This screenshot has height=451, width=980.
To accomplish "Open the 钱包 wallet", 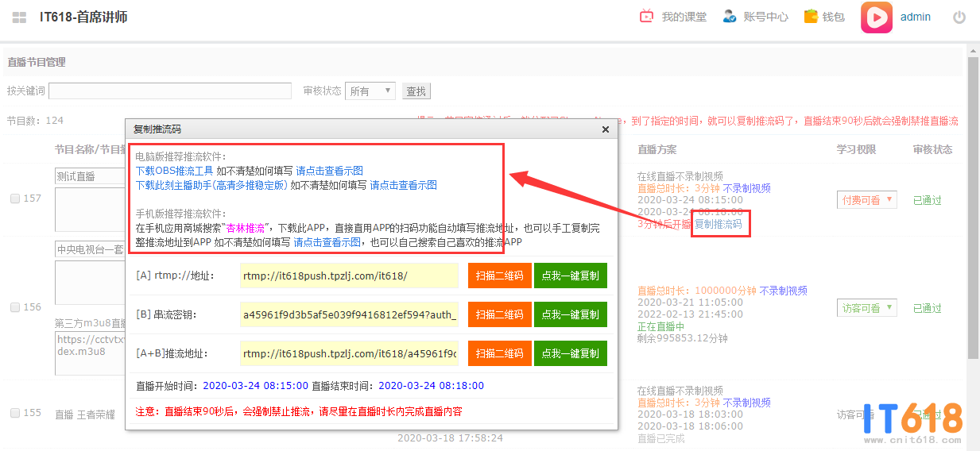I will tap(824, 17).
